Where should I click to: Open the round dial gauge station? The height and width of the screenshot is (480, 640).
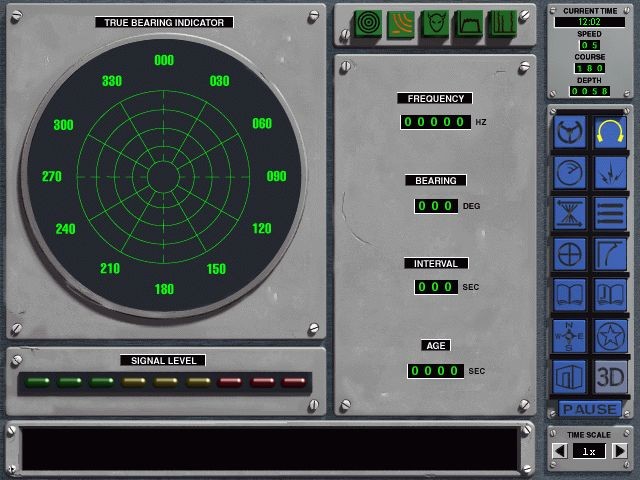pos(569,172)
